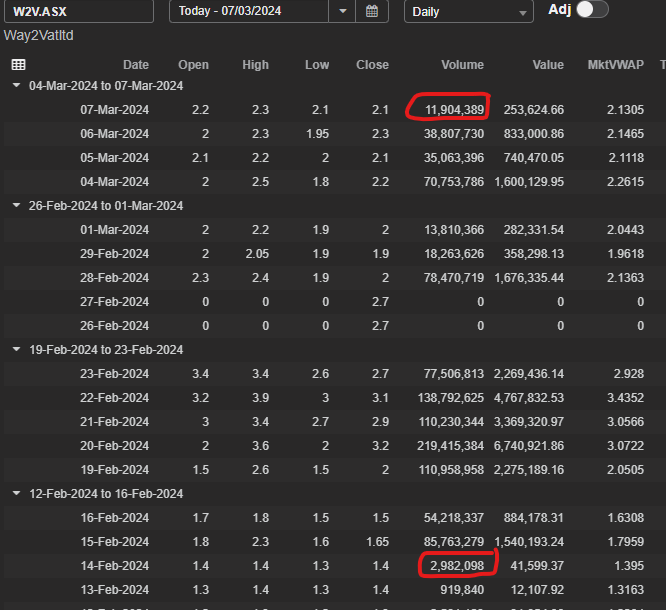Click the Low value 1.95
Screen dimensions: 666x610
point(317,134)
